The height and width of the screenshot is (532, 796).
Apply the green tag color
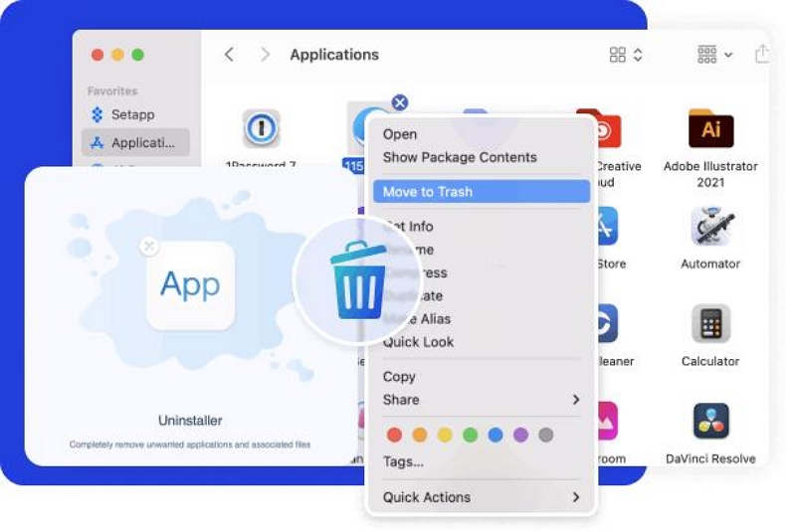coord(470,435)
